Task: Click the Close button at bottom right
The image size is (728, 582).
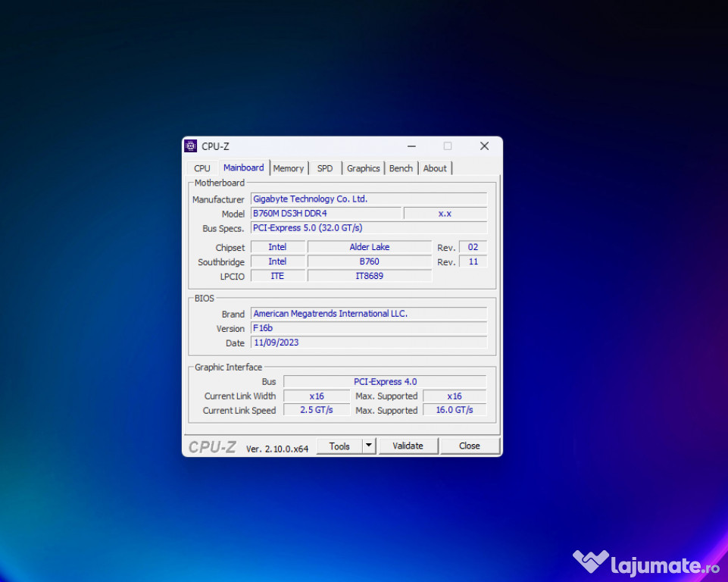Action: tap(470, 446)
